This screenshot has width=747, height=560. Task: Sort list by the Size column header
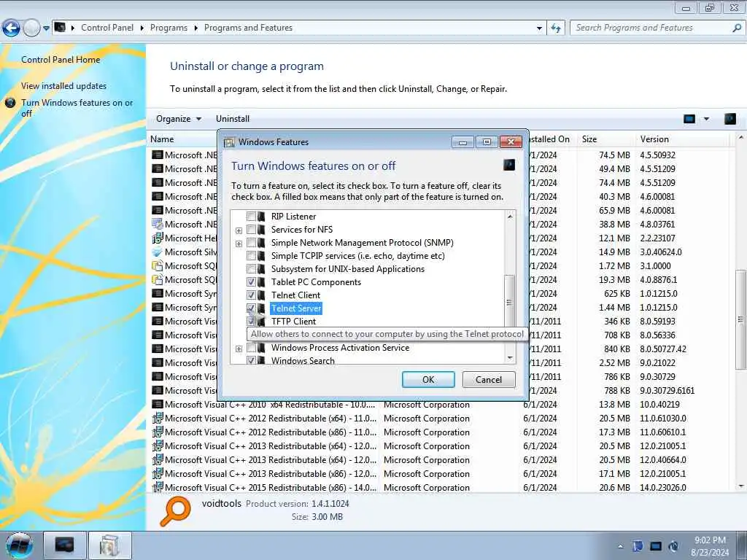589,139
